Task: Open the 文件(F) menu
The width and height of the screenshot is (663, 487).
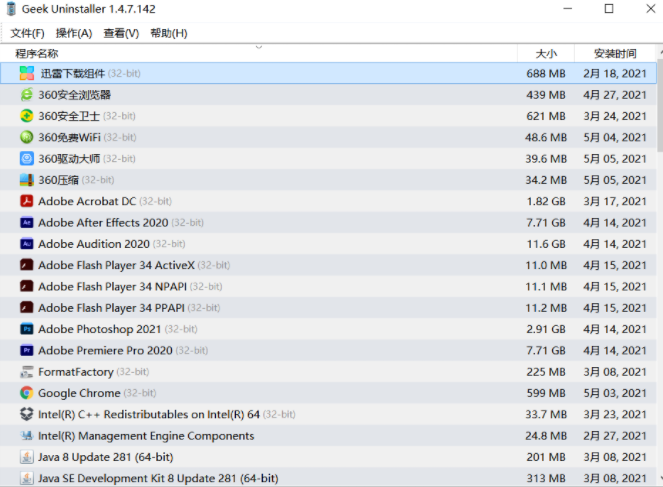Action: tap(27, 33)
